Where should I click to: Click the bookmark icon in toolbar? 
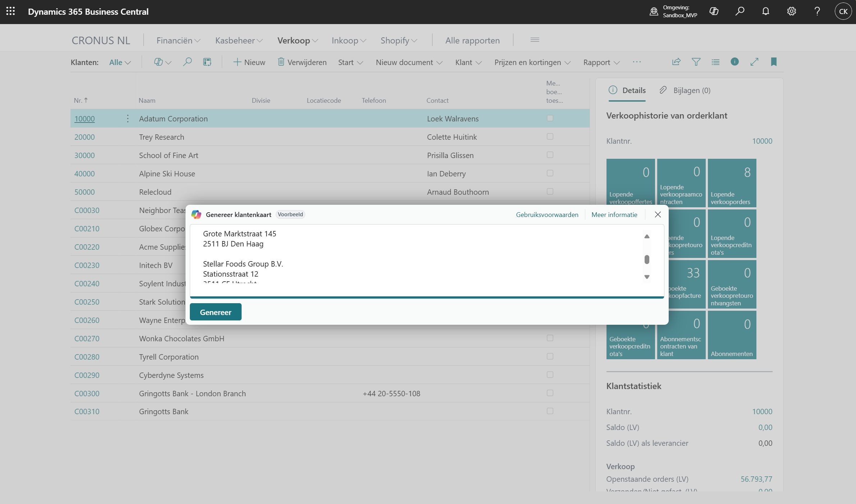point(774,62)
